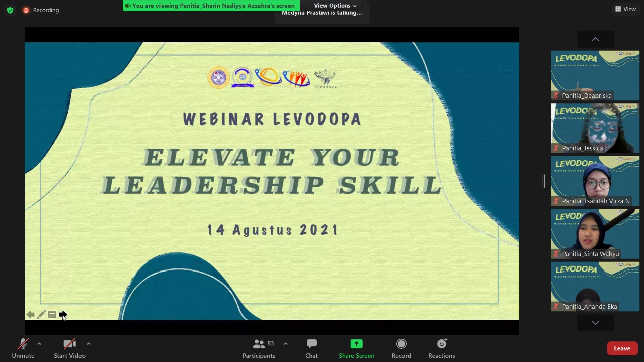Click the first round university logo on the slide
The height and width of the screenshot is (362, 644).
(219, 78)
